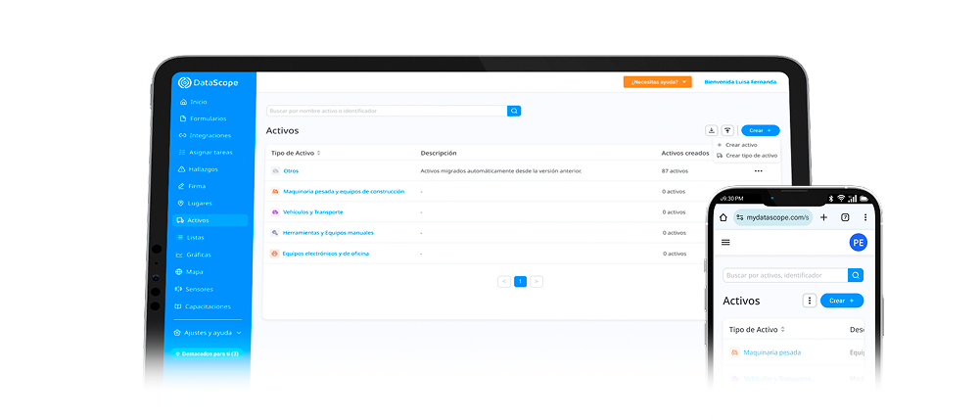Open the Maquinaria pesada y equipos de construcción link
The width and height of the screenshot is (980, 420).
[x=343, y=192]
